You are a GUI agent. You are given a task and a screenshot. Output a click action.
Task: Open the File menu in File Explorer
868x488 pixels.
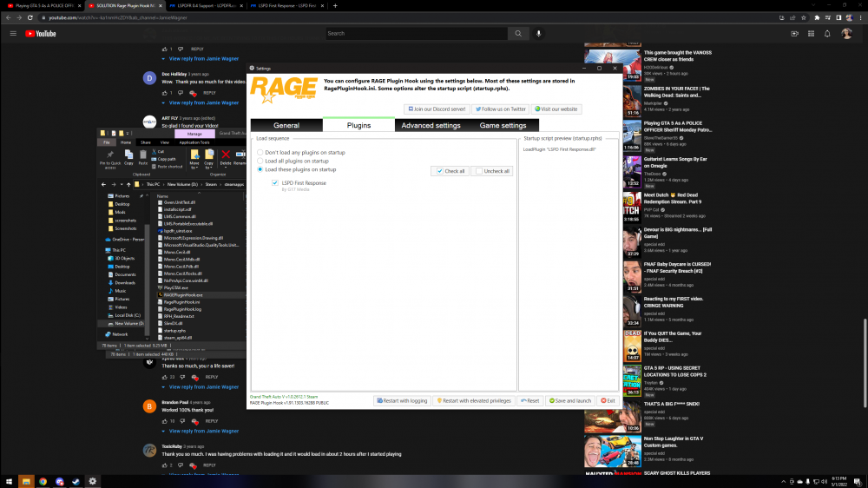[107, 142]
